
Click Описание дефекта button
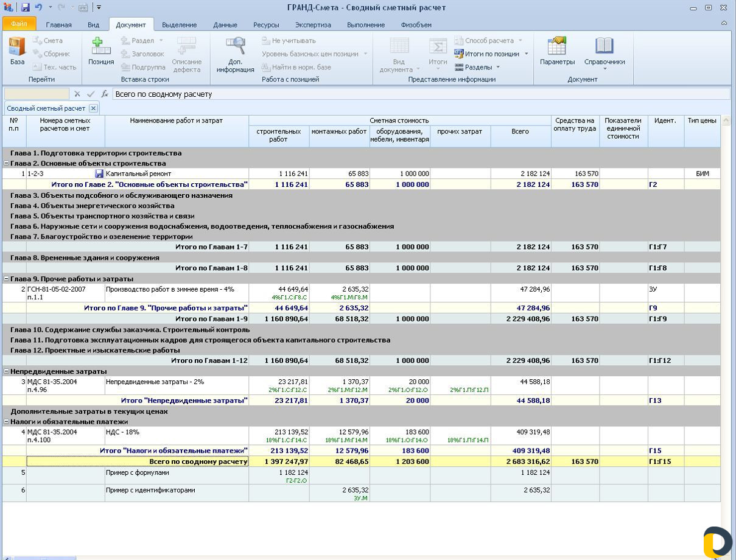tap(187, 55)
